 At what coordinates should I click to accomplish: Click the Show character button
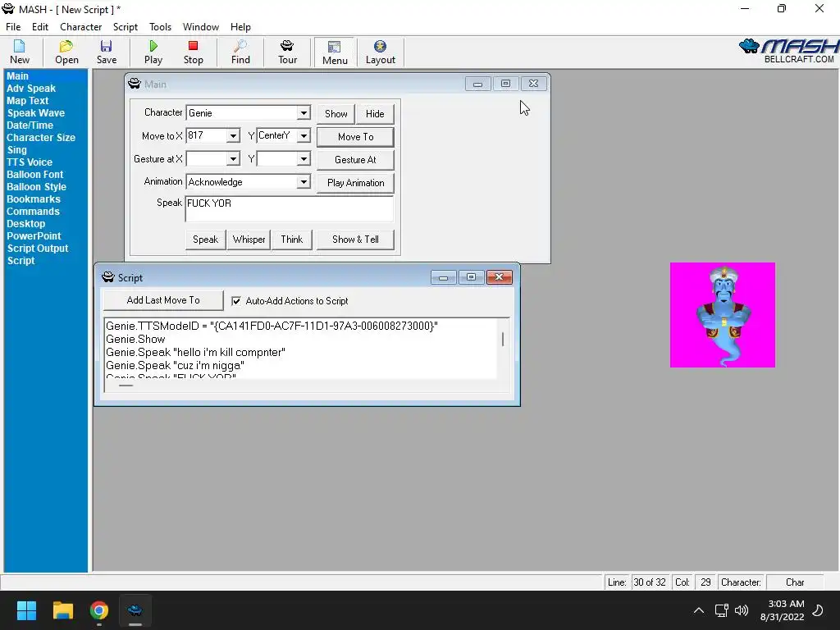[x=336, y=113]
